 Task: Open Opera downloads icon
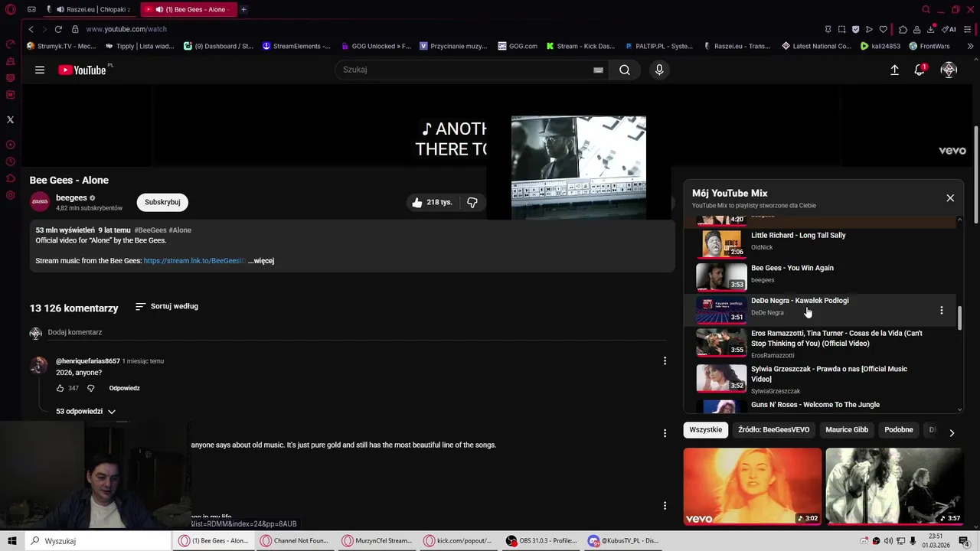[932, 29]
